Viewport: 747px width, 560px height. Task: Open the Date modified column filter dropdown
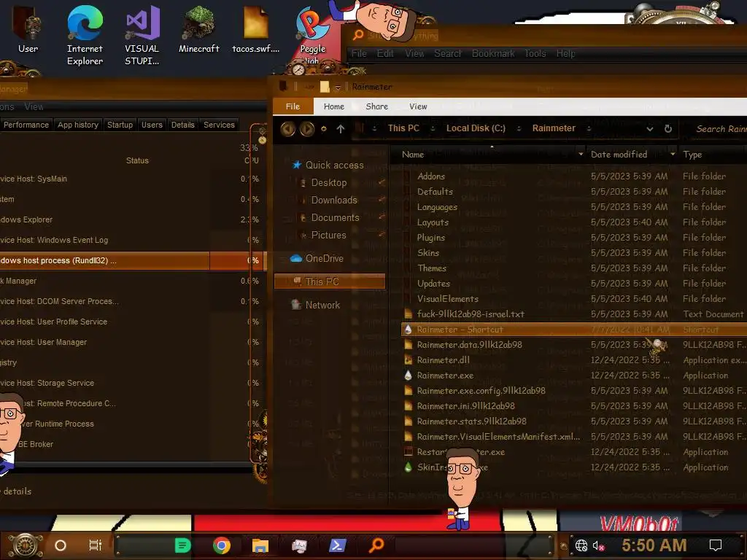[673, 155]
